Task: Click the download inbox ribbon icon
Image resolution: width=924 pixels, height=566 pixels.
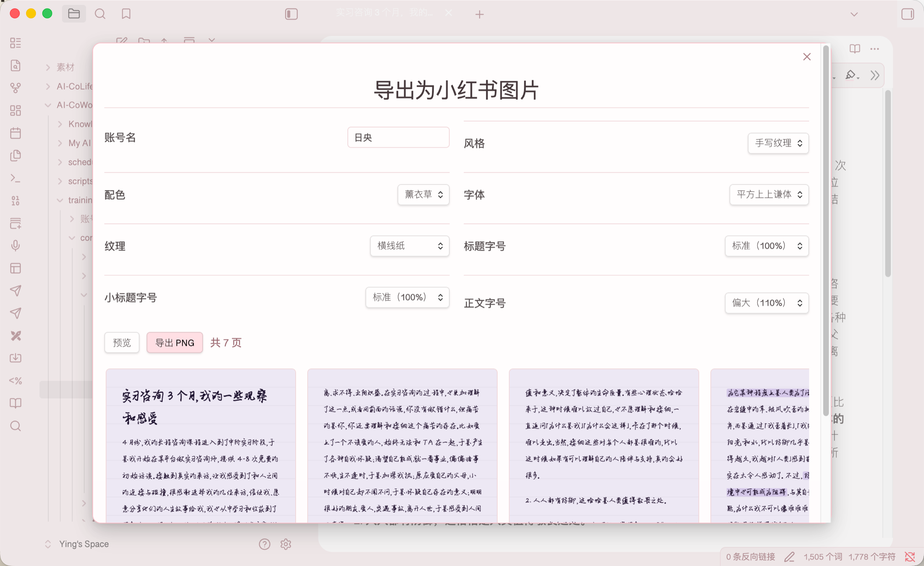Action: [x=15, y=358]
